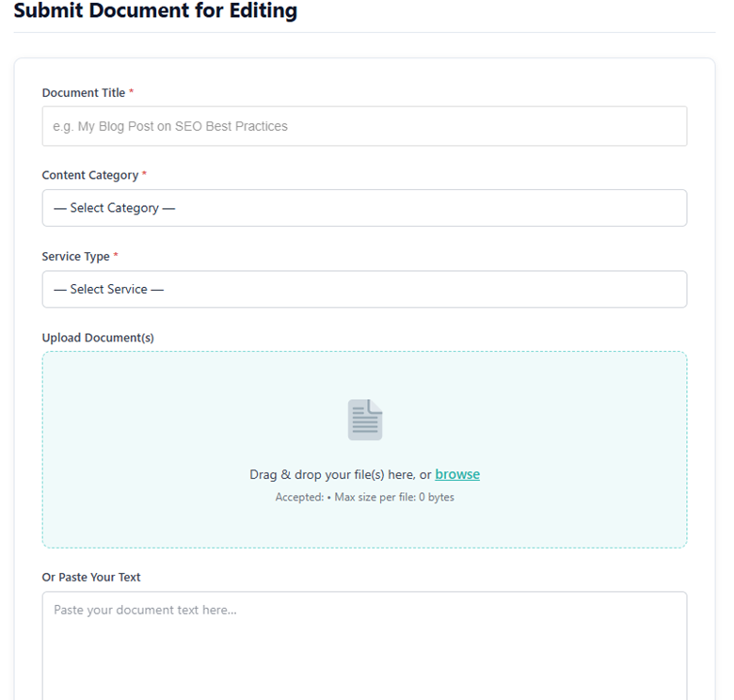Click the Paste your document text textarea
The width and height of the screenshot is (734, 700).
pyautogui.click(x=364, y=645)
